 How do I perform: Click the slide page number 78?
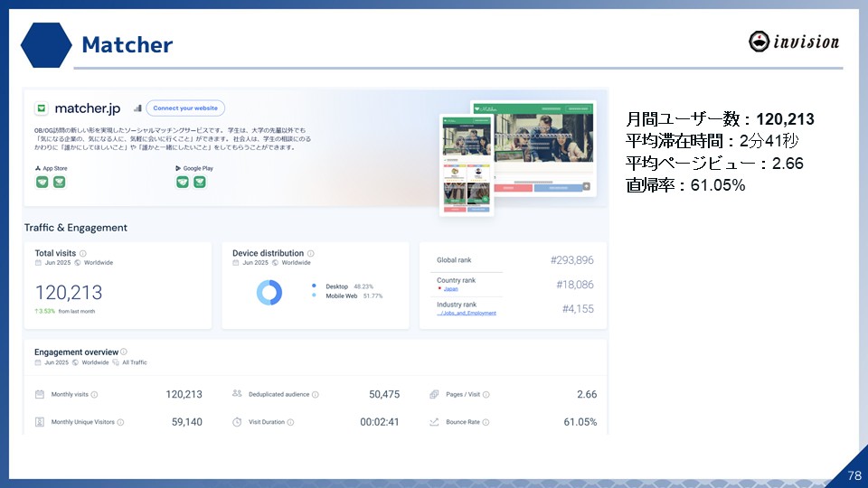pos(854,475)
